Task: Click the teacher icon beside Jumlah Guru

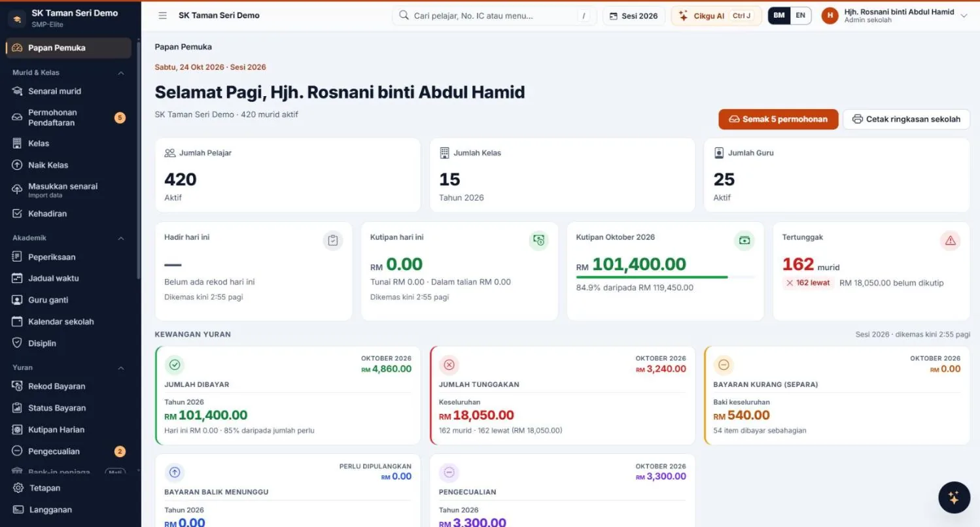Action: click(x=719, y=153)
